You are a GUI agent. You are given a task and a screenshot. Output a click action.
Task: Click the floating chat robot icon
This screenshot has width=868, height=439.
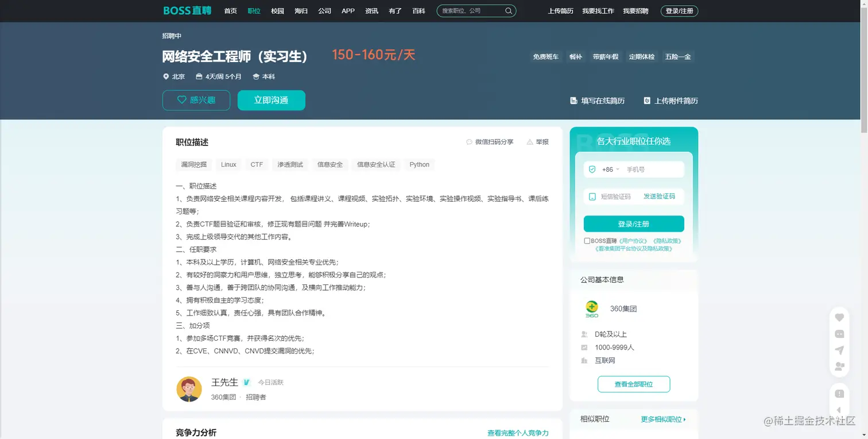click(839, 334)
